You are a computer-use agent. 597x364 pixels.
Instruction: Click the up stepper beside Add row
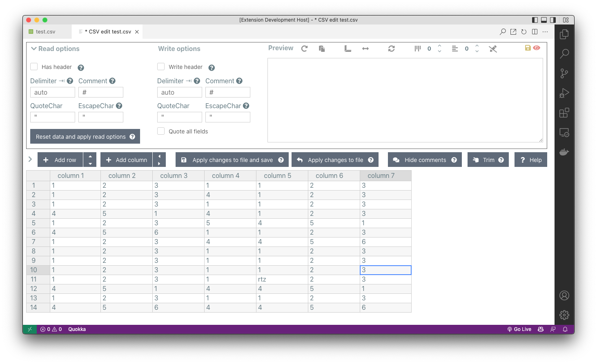(90, 156)
